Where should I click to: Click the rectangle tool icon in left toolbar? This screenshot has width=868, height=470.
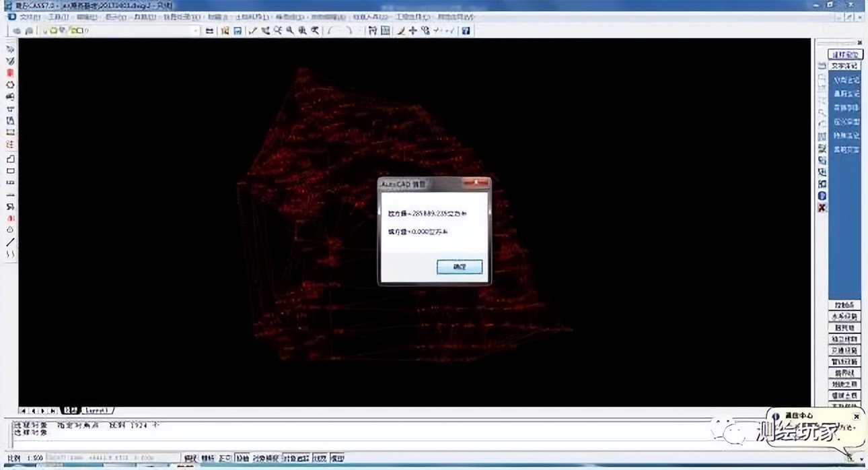tap(11, 171)
